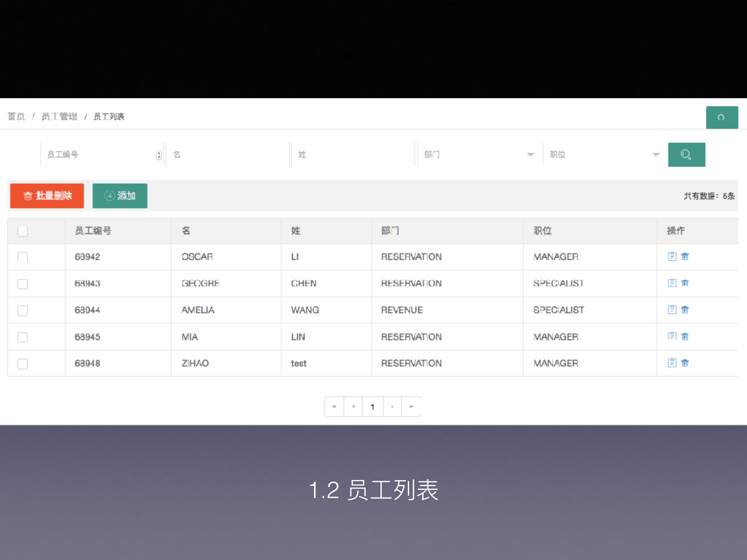Click the delete icon for employee 68948
Image resolution: width=747 pixels, height=560 pixels.
tap(685, 363)
